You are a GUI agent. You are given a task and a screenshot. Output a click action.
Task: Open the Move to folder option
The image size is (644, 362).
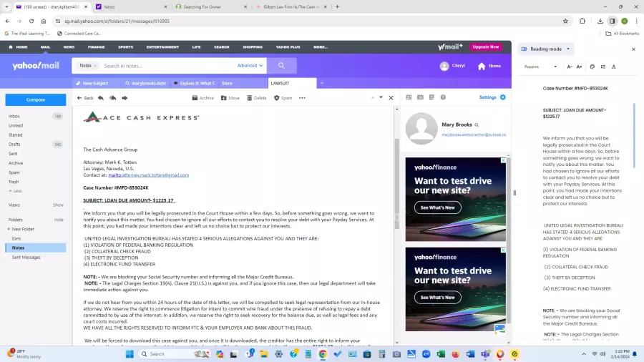230,98
